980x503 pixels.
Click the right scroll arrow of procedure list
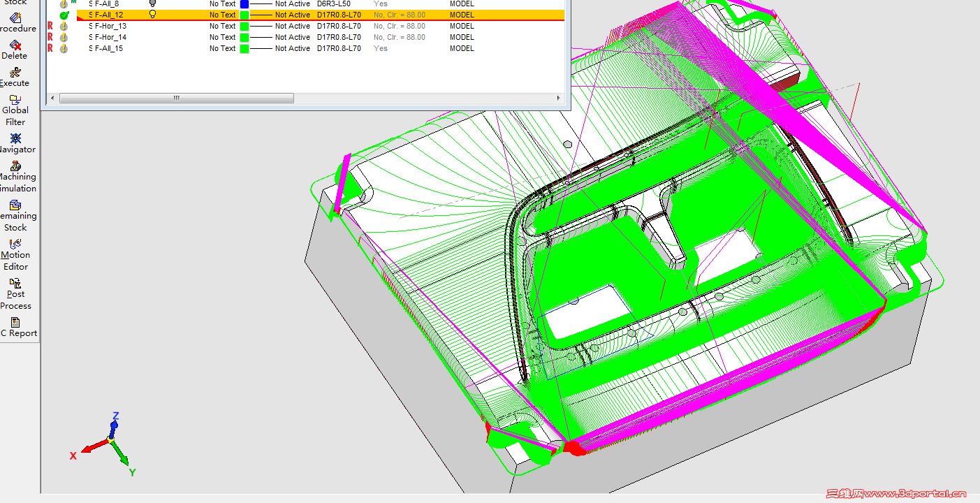[x=558, y=99]
